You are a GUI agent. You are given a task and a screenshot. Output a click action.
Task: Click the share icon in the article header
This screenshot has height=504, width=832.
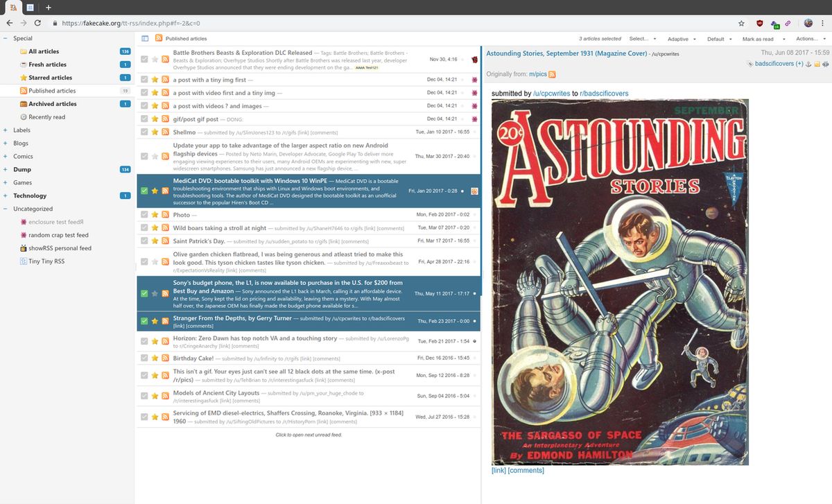[x=826, y=64]
